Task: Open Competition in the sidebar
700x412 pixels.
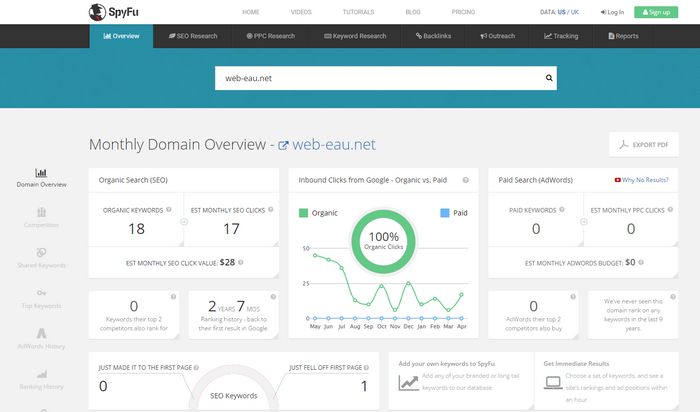Action: tap(41, 218)
